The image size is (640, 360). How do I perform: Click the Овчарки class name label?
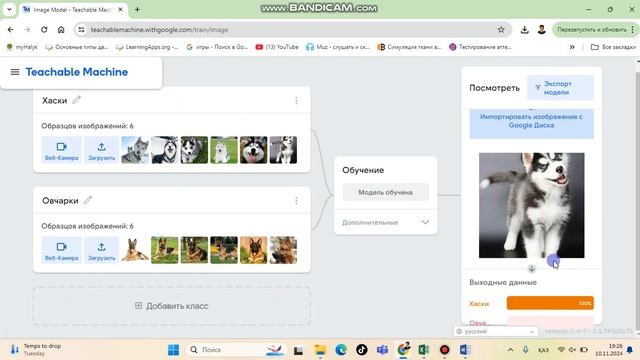(x=60, y=200)
